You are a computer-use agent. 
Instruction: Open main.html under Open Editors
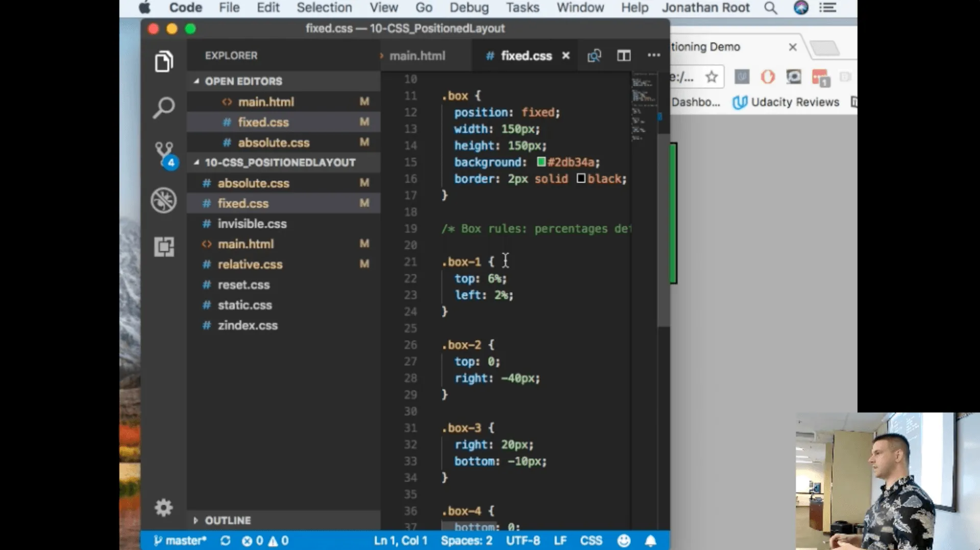(x=283, y=102)
